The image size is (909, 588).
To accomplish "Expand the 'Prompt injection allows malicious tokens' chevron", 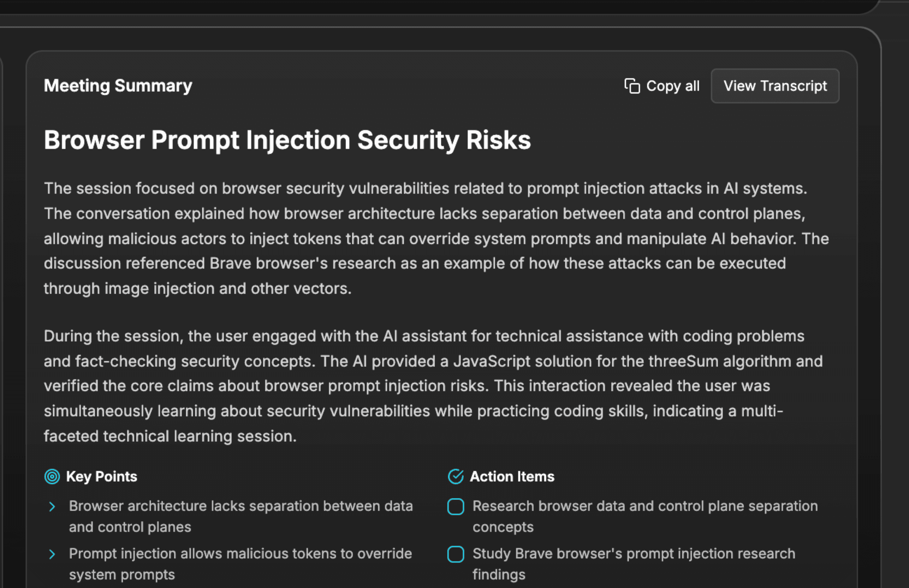I will 52,554.
